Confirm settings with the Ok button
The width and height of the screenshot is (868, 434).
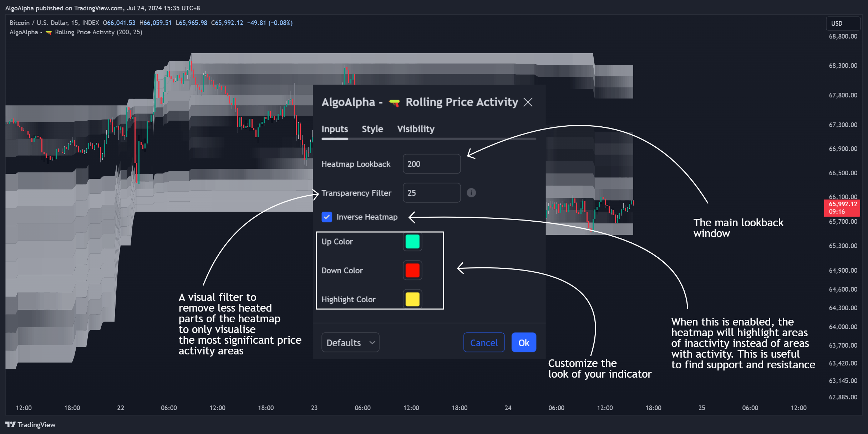point(524,343)
